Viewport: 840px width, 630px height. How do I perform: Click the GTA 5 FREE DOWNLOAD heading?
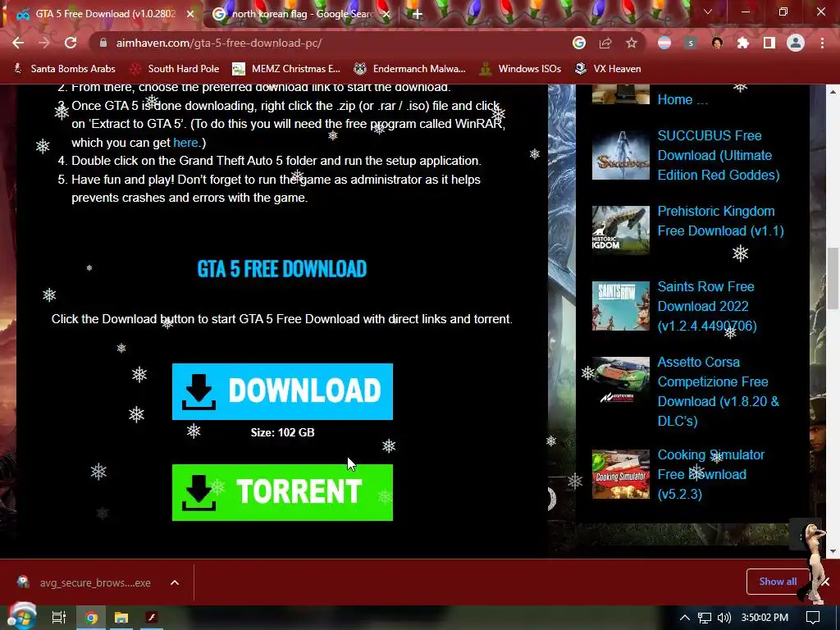(x=282, y=269)
